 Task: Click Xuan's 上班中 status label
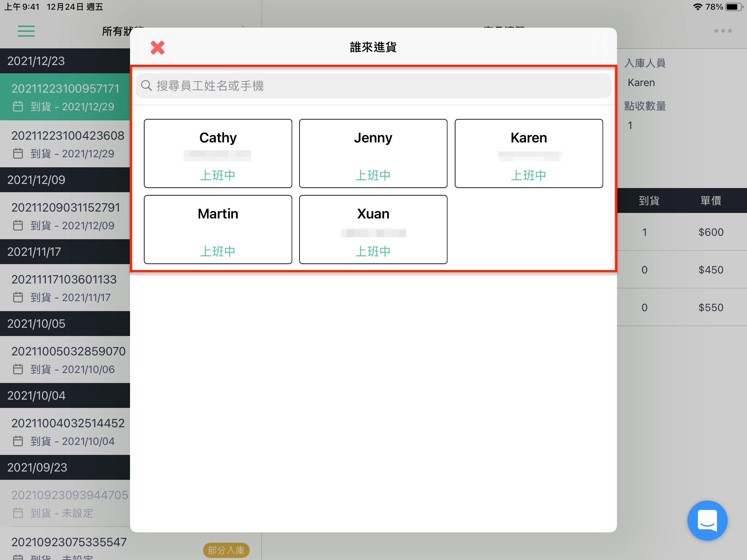373,251
